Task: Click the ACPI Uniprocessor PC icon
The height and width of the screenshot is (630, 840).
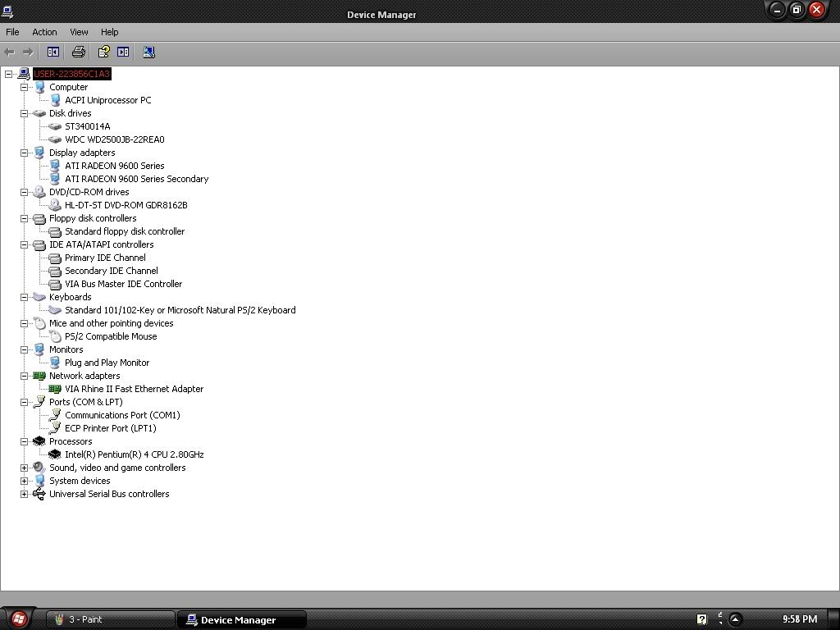Action: [x=55, y=100]
